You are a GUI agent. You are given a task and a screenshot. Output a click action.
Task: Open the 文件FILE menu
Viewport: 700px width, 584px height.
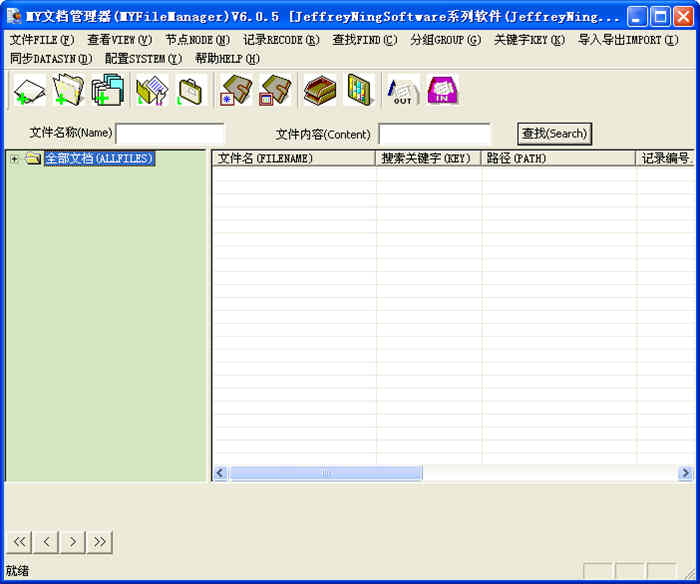[42, 40]
